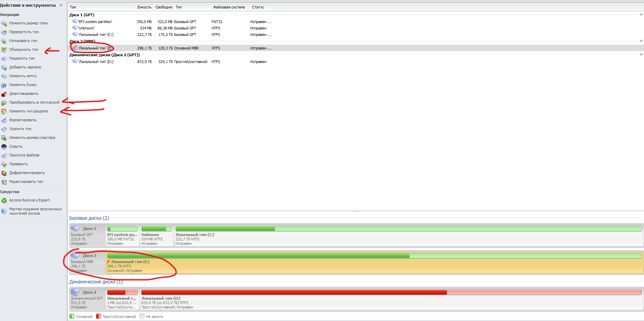Click the 'Скрыть' hide volume icon

pyautogui.click(x=4, y=147)
